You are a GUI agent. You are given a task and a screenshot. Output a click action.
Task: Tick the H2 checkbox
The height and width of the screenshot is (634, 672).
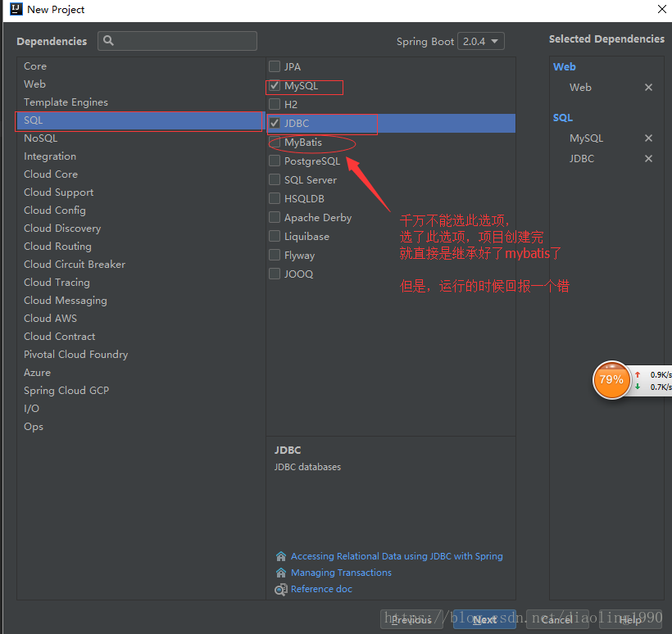275,104
